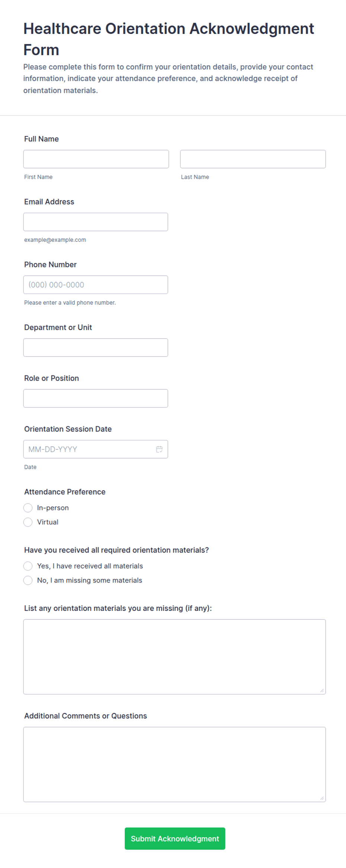The image size is (346, 868).
Task: Open the calendar icon in date field
Action: point(159,449)
